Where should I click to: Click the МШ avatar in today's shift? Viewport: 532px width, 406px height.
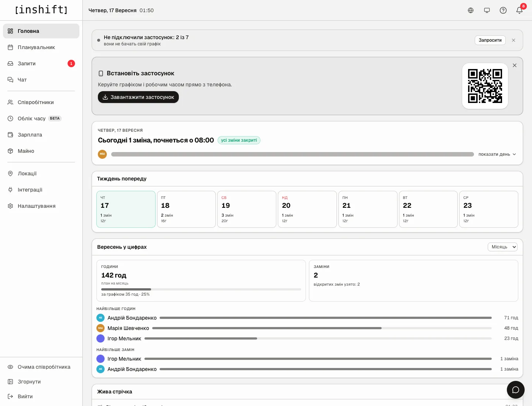102,154
